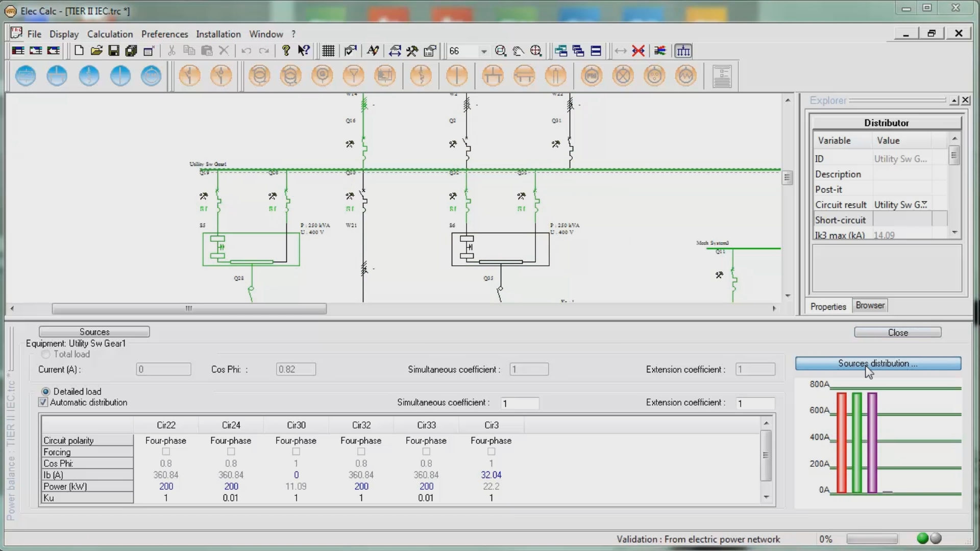
Task: Click the Paste clipboard icon
Action: pyautogui.click(x=207, y=51)
